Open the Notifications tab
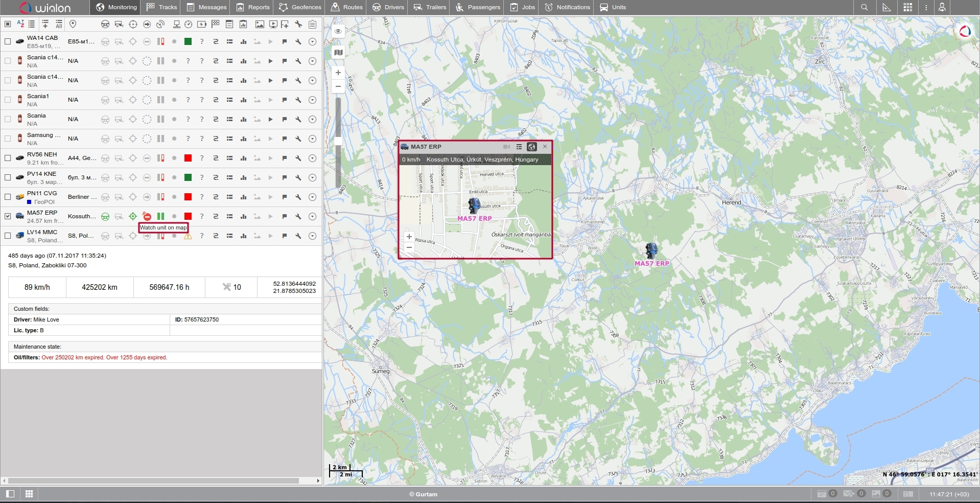 click(x=567, y=7)
